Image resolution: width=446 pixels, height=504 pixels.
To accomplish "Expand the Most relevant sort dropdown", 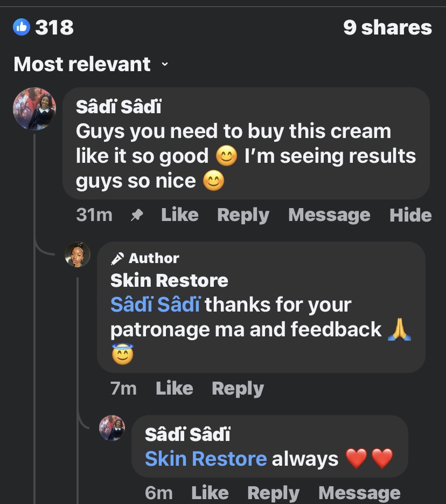I will point(165,65).
